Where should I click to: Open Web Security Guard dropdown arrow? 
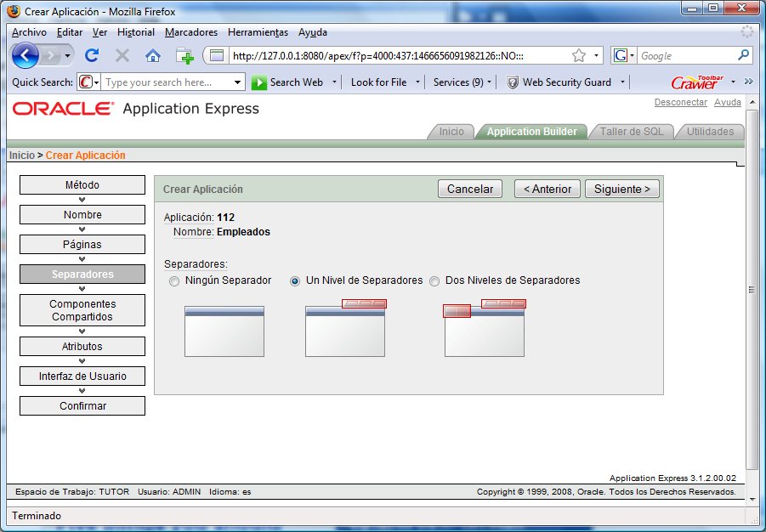click(622, 82)
